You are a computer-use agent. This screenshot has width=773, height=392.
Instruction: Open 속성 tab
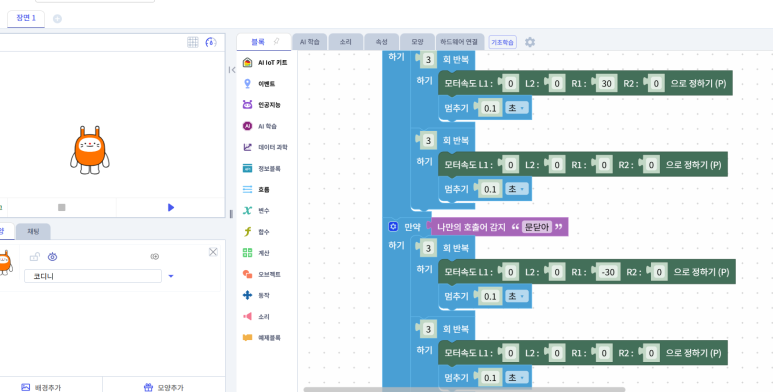[x=382, y=42]
